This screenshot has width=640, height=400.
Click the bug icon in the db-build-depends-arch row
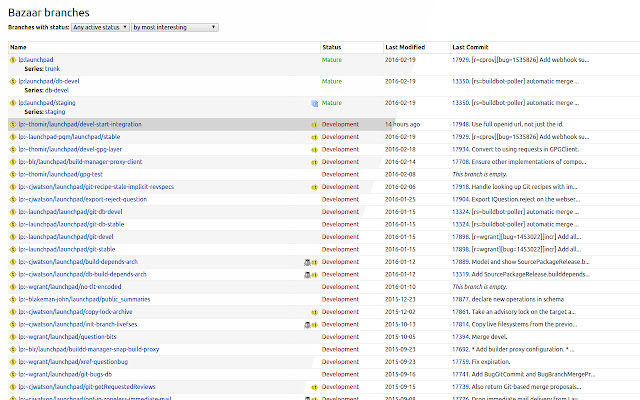(x=307, y=275)
